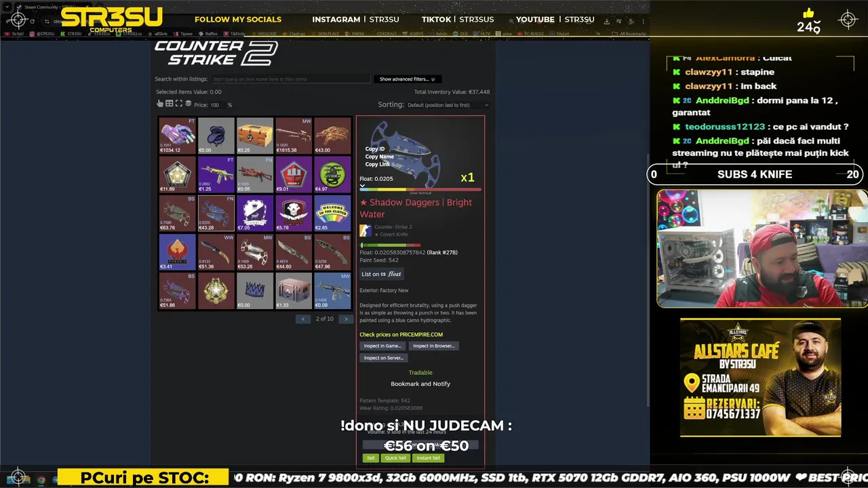Screen dimensions: 868x488
Task: Click the search within listings field
Action: pyautogui.click(x=291, y=79)
